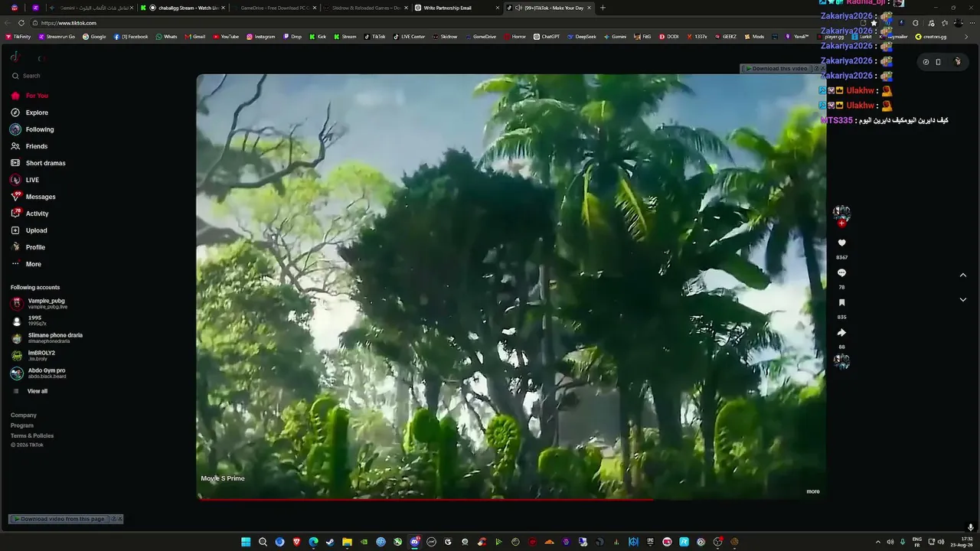Open Windows taskbar search
This screenshot has height=551, width=980.
tap(263, 542)
